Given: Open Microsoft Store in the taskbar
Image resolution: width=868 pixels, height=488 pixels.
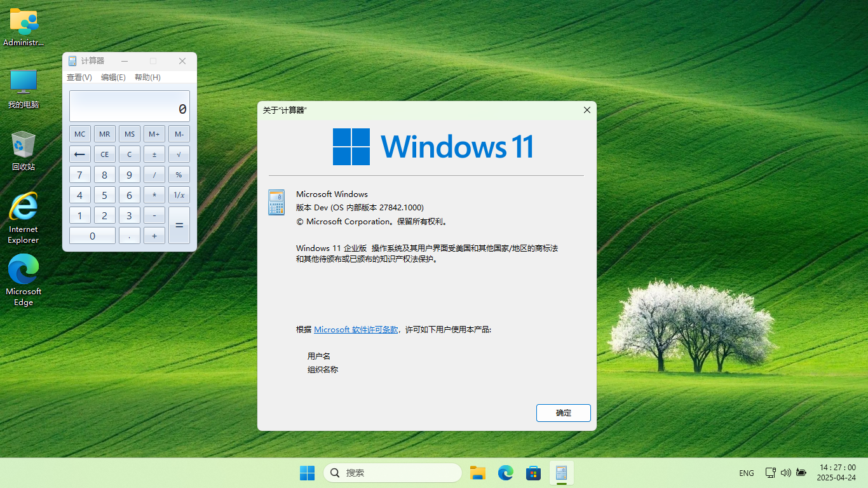Looking at the screenshot, I should click(x=533, y=473).
